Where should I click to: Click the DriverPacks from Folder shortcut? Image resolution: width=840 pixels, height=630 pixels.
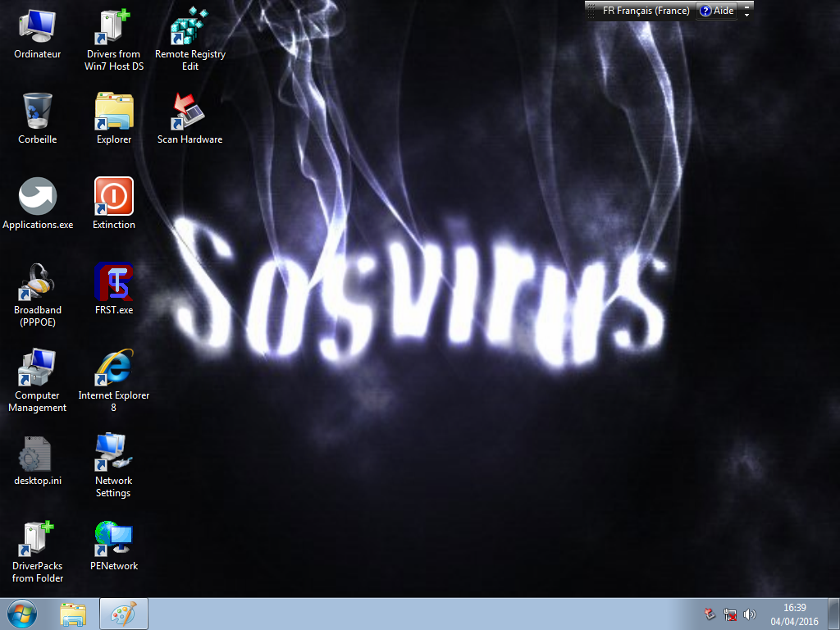(38, 551)
